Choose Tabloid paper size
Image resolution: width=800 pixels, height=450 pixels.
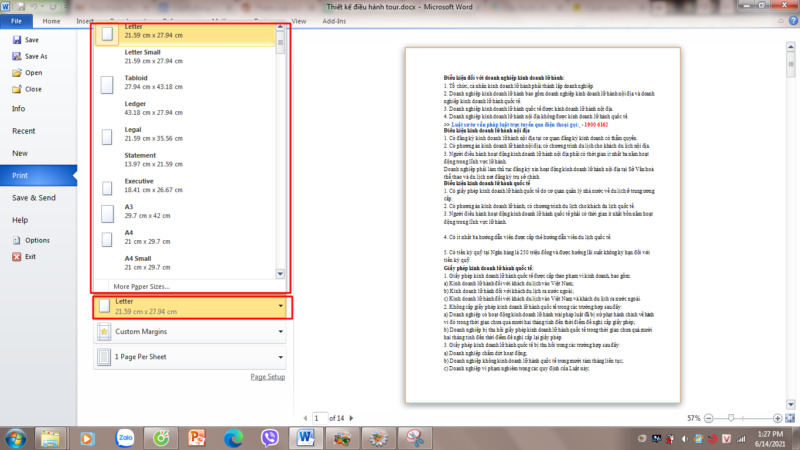point(185,82)
